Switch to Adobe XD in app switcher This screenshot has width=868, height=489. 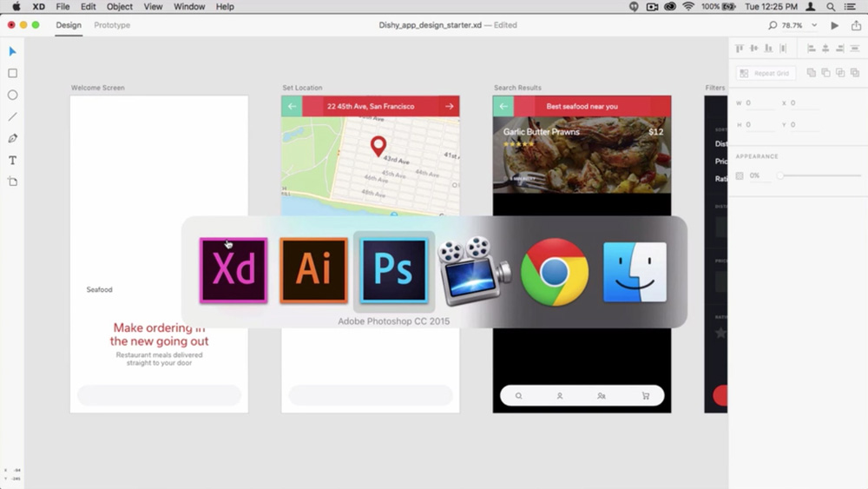coord(233,271)
